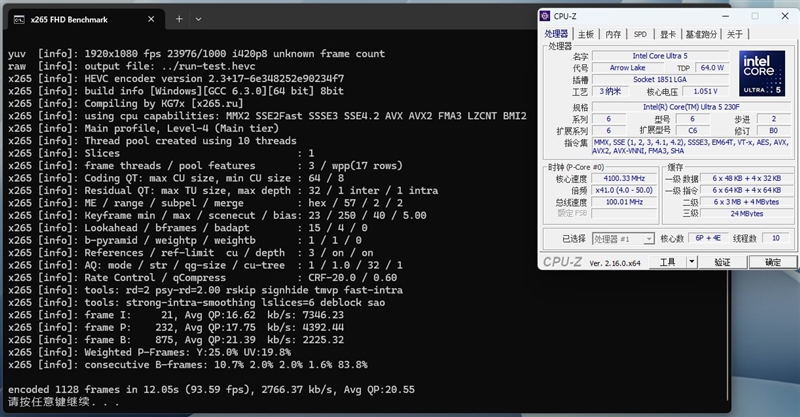Select the 关于 about tab
The image size is (800, 417).
pyautogui.click(x=735, y=34)
